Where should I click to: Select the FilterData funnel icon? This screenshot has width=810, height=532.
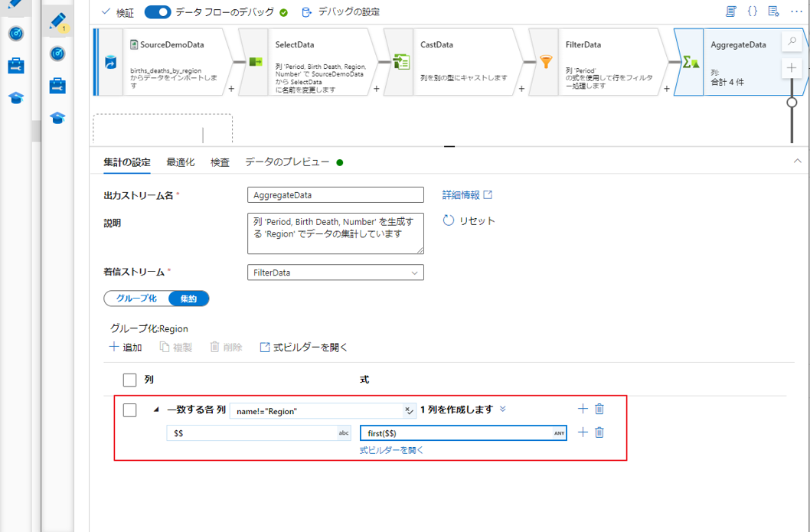546,62
